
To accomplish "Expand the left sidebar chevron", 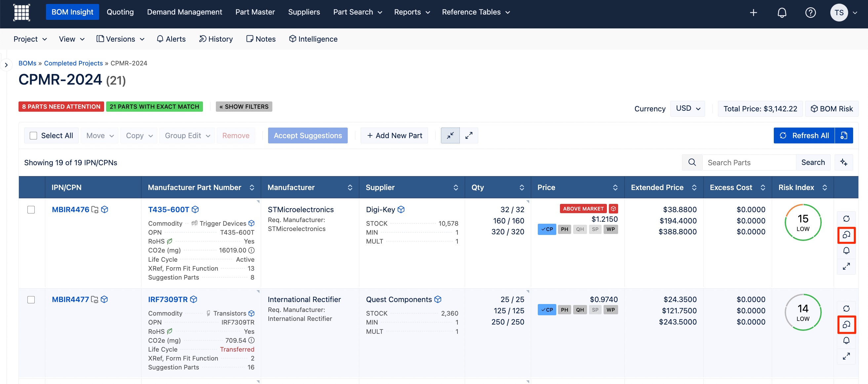I will 6,65.
